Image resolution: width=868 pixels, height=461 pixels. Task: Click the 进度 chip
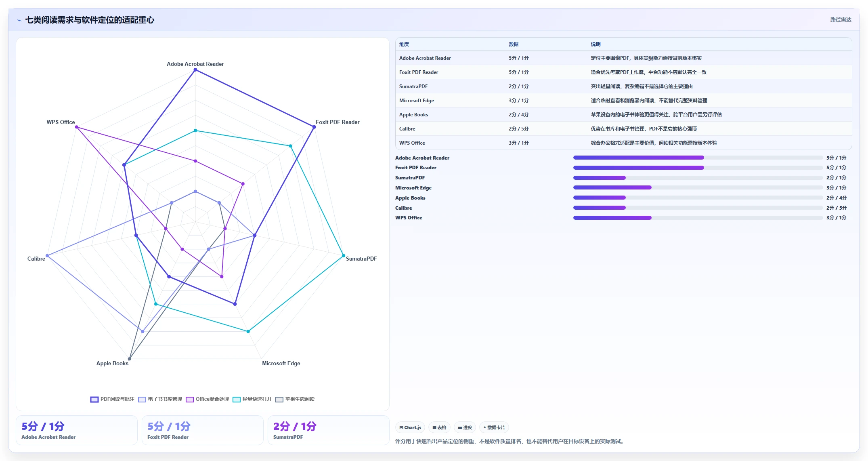pyautogui.click(x=465, y=427)
